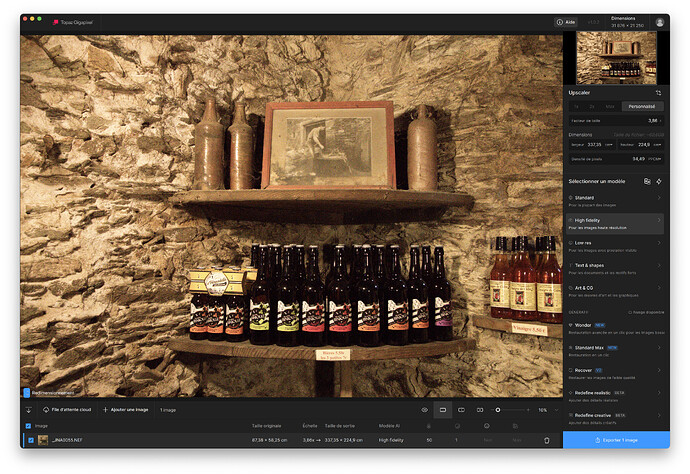
Task: Click the model comparison icon
Action: [x=647, y=181]
